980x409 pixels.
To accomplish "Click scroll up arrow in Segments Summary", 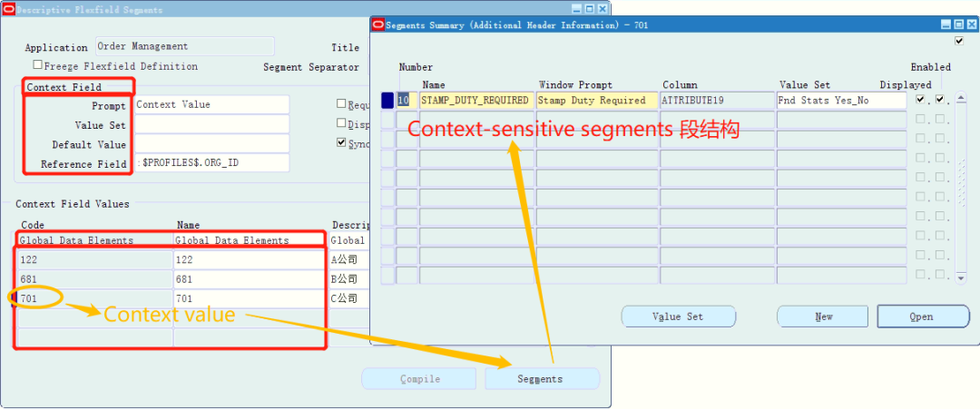I will coord(961,97).
